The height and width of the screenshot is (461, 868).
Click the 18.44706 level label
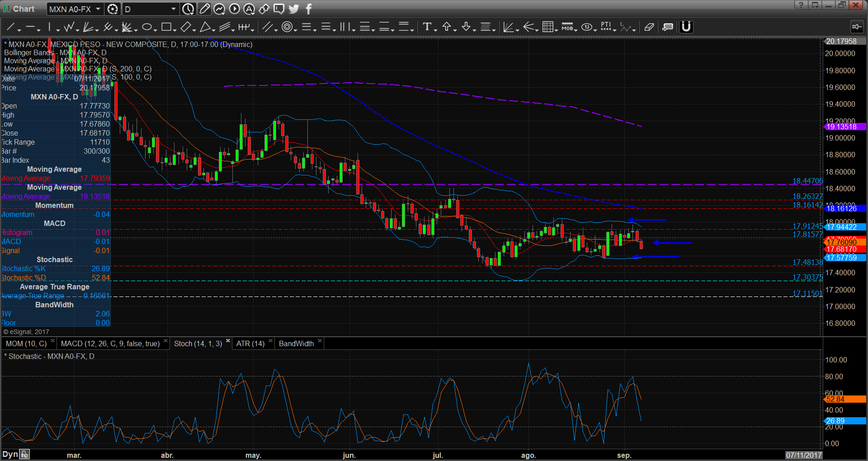807,181
